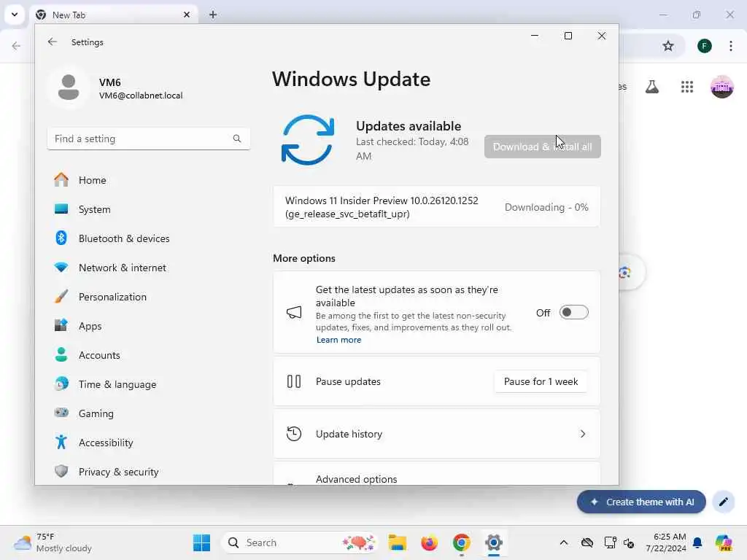Open Chrome three-dot menu
Screen dimensions: 747x560
tap(731, 46)
